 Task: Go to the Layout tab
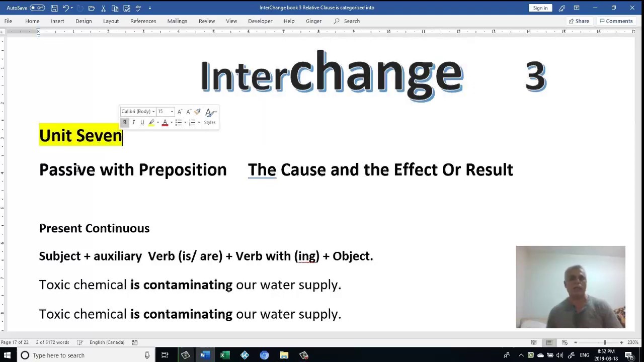point(111,21)
